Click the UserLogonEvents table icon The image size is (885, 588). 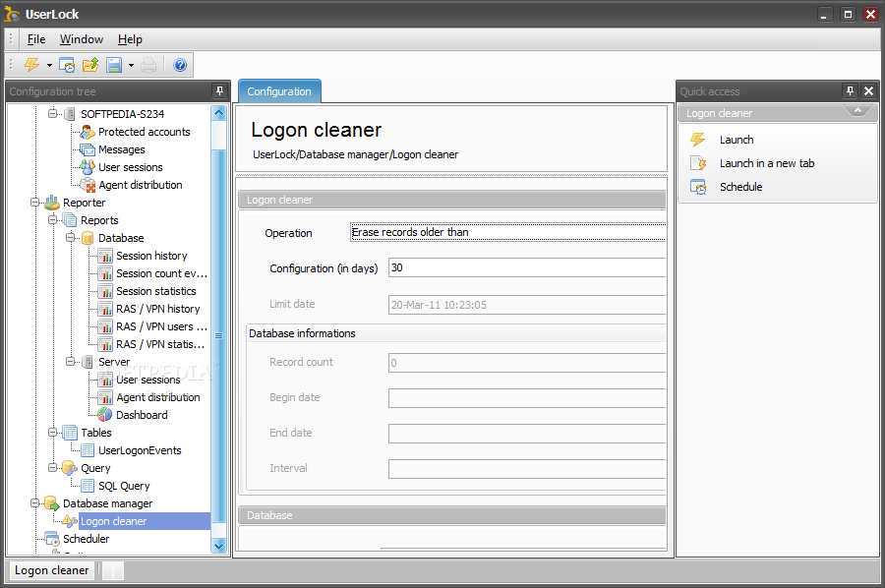coord(88,450)
